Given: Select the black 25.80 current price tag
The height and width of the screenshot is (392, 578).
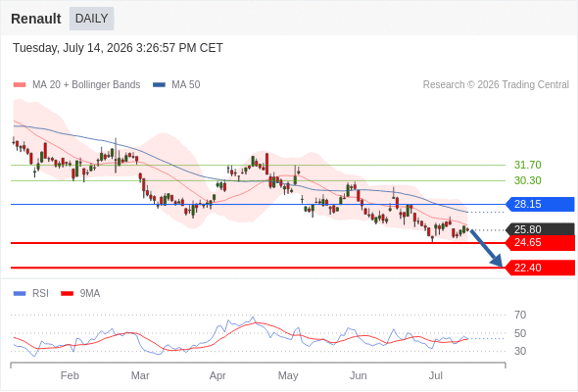Looking at the screenshot, I should 540,229.
